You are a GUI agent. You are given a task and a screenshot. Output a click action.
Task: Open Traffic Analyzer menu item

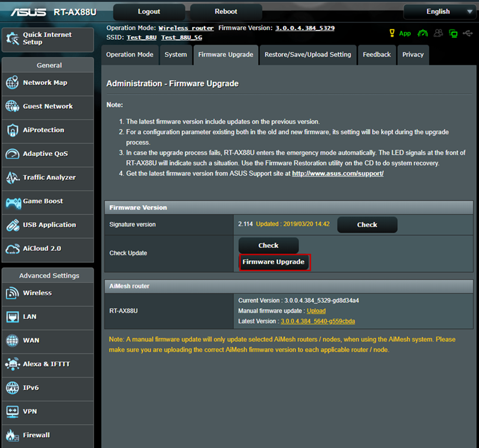48,178
